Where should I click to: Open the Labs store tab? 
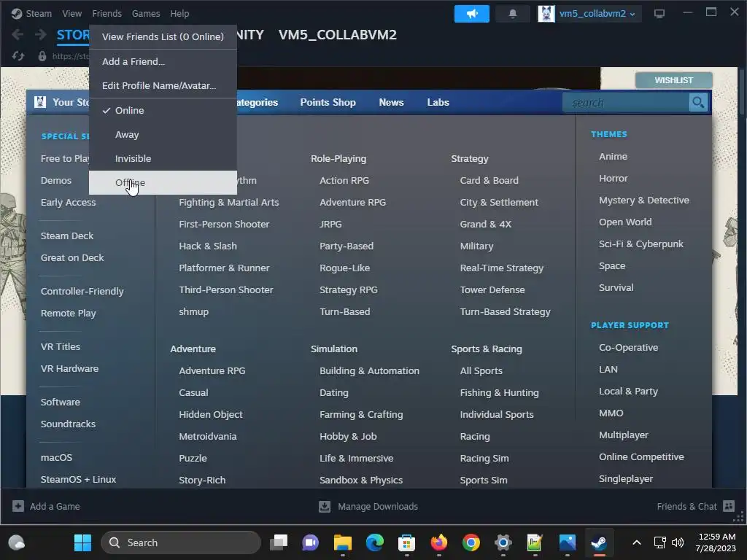pos(438,102)
